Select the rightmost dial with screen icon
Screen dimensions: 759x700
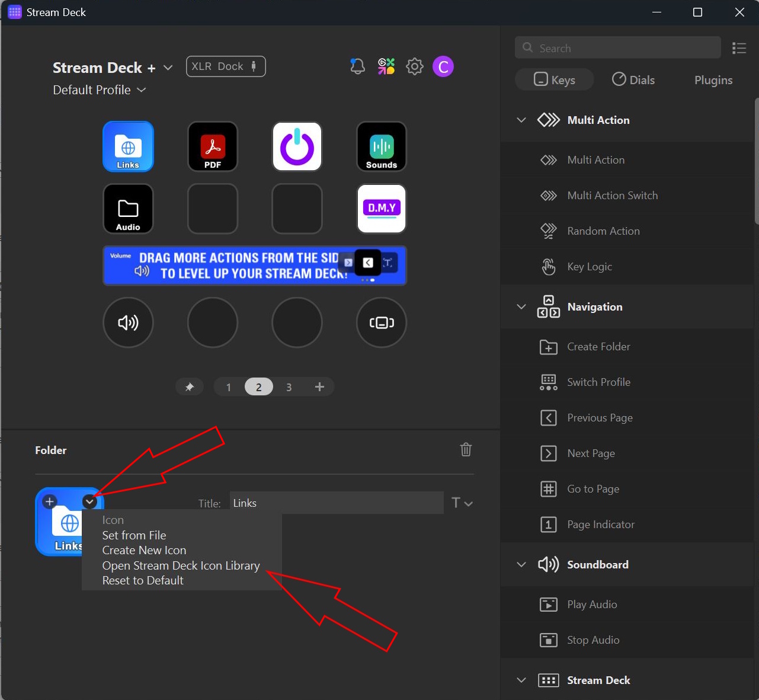(x=382, y=322)
